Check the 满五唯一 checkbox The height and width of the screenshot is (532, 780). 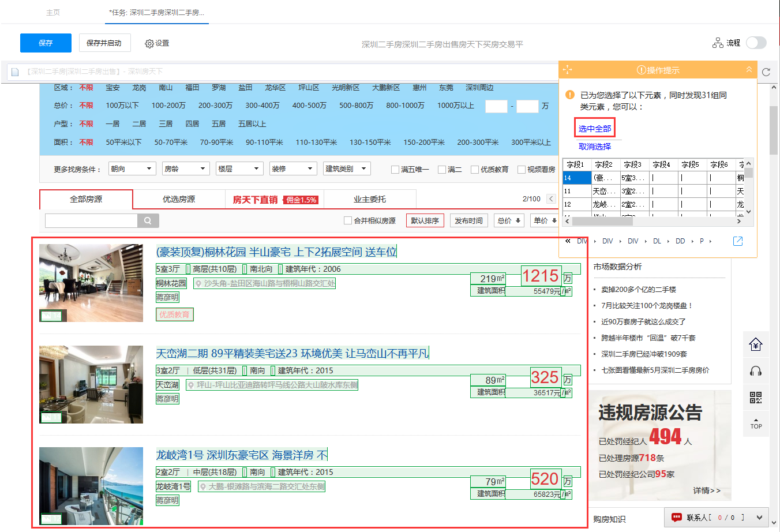pos(395,170)
